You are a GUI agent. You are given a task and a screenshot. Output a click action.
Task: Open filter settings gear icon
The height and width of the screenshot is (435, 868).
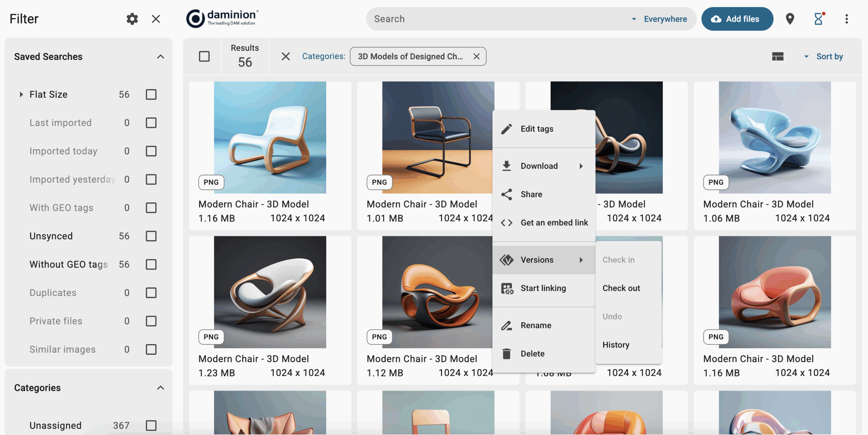[132, 19]
